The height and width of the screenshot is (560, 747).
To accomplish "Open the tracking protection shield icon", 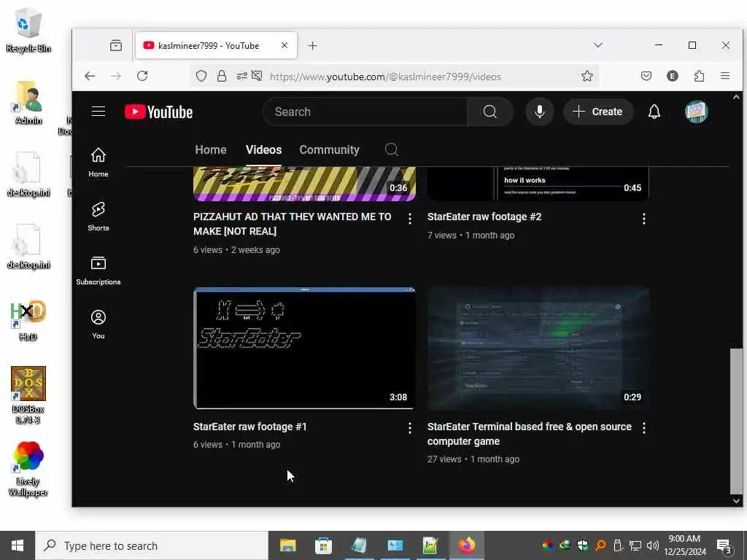I will (x=201, y=76).
